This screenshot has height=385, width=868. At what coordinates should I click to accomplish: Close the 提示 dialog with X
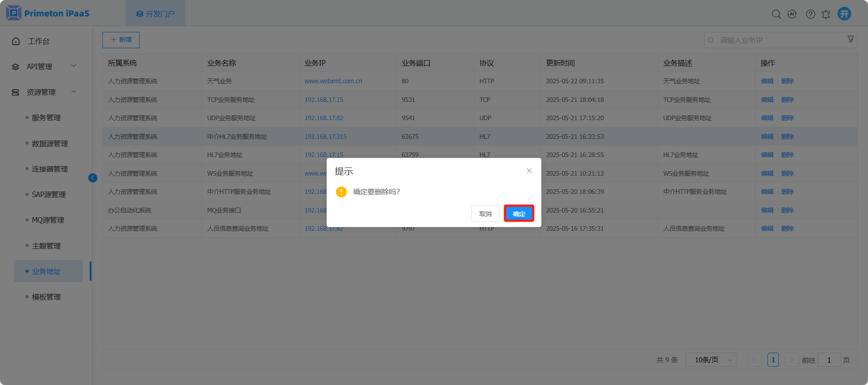[x=529, y=171]
